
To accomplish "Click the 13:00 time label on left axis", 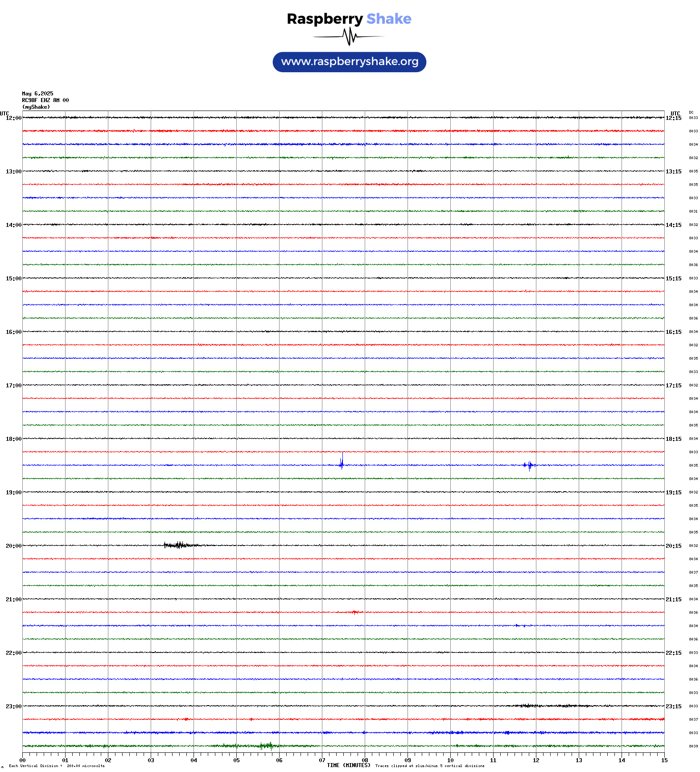I will tap(13, 172).
